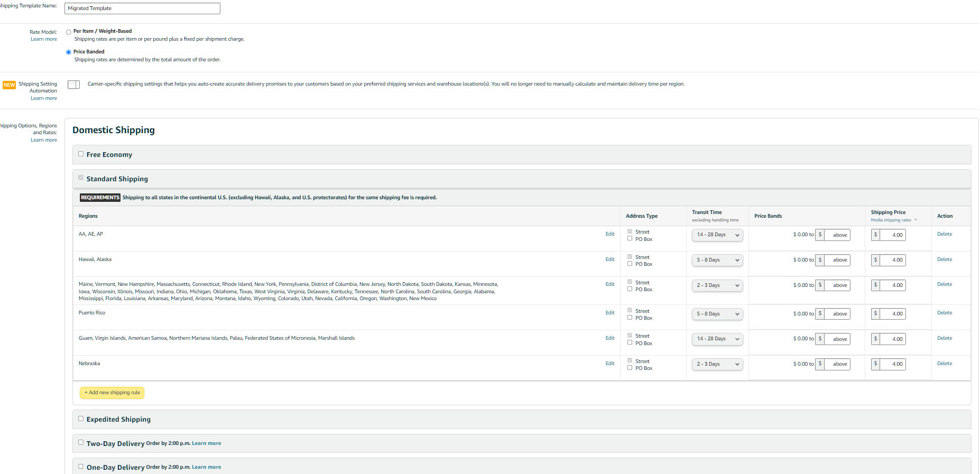Click the Price Bands column header
This screenshot has height=474, width=980.
click(x=768, y=216)
